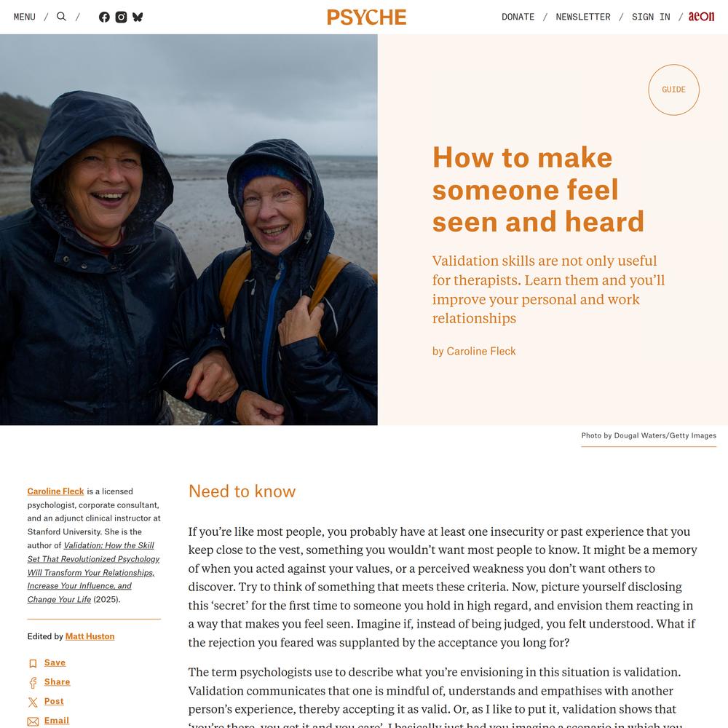Select the circular GUIDE badge
The height and width of the screenshot is (728, 728).
tap(673, 90)
